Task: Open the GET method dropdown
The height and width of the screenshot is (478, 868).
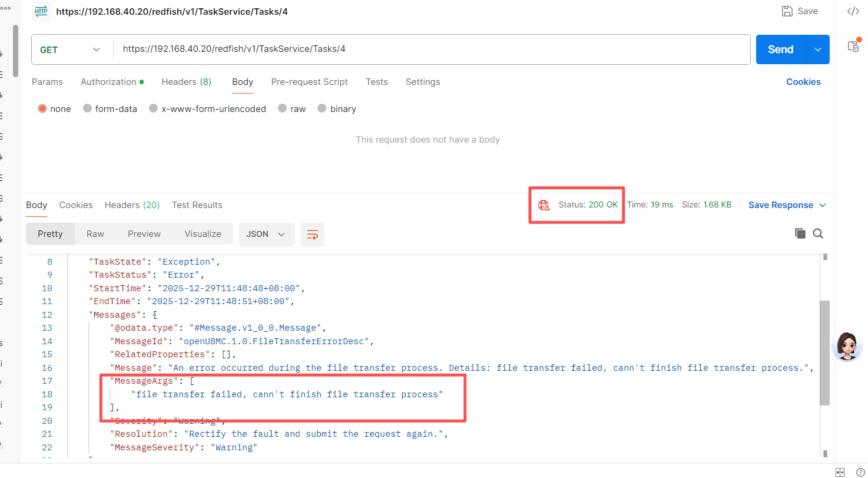Action: click(x=71, y=50)
